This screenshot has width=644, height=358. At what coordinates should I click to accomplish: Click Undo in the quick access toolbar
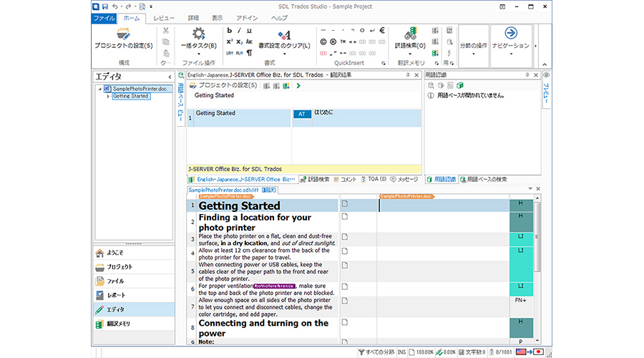tap(115, 6)
